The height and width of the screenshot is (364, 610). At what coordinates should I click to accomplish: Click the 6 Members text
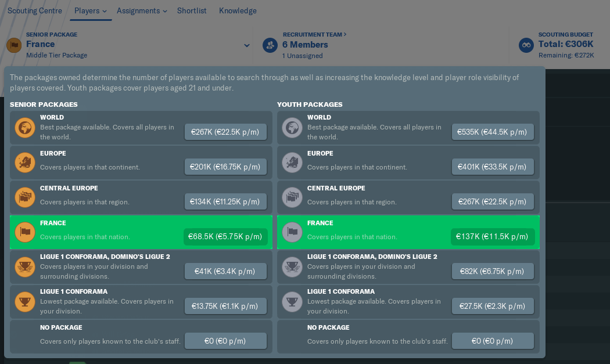305,45
